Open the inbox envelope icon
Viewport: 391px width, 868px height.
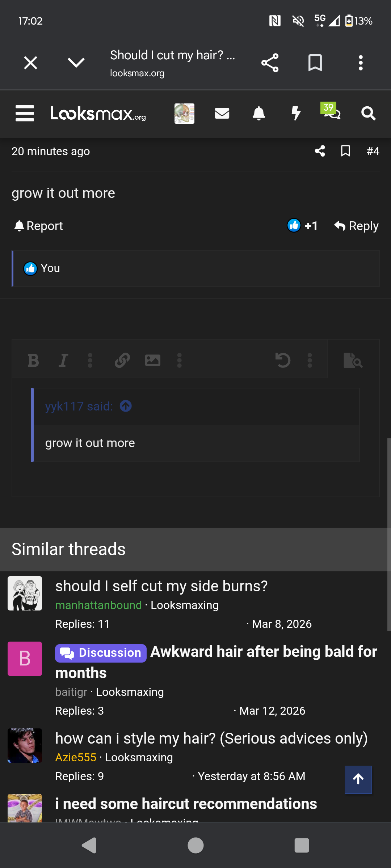click(x=222, y=114)
